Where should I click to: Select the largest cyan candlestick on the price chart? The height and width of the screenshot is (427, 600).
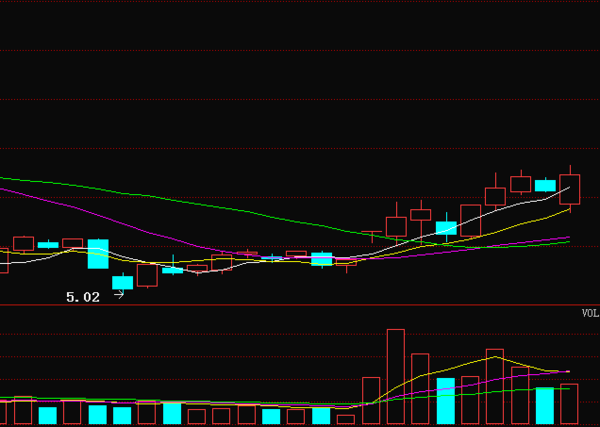click(98, 254)
